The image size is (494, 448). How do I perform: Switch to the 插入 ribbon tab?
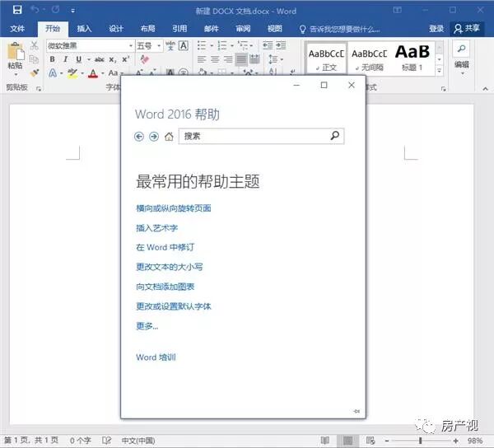(84, 29)
